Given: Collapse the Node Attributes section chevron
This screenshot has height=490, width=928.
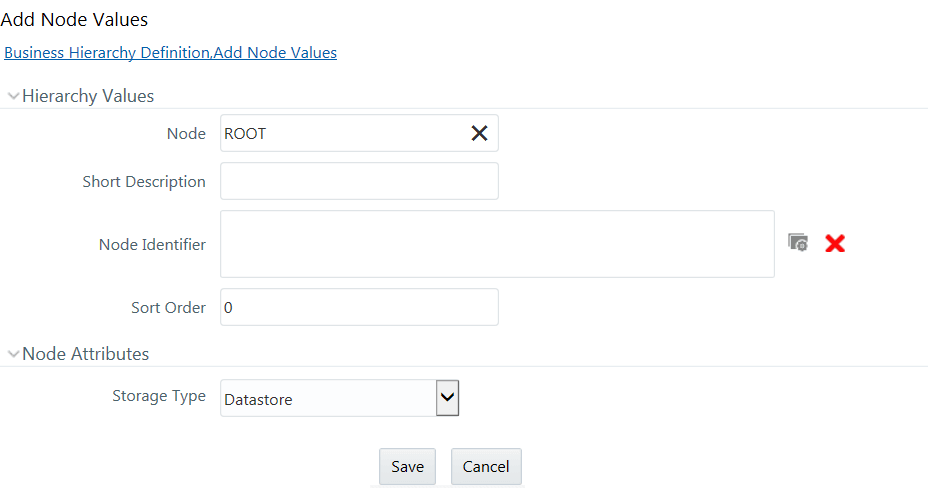Looking at the screenshot, I should [x=13, y=354].
